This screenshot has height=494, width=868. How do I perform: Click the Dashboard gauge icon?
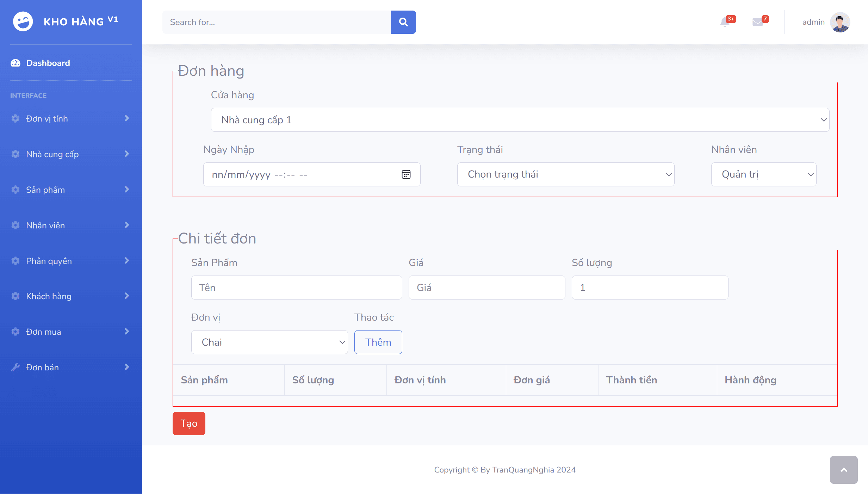tap(15, 63)
